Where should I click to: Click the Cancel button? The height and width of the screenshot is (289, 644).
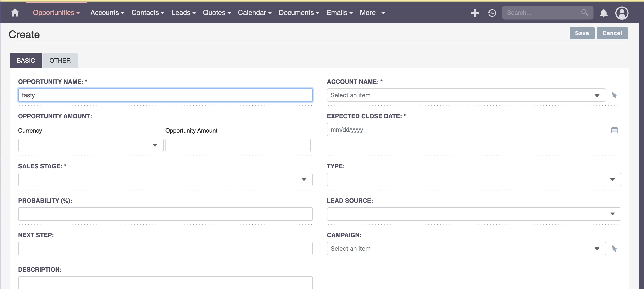click(x=612, y=33)
